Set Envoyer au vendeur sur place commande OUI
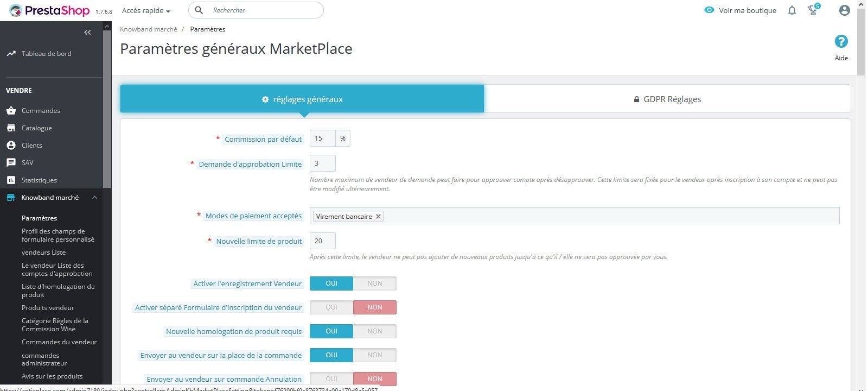Screen dimensions: 868x391 [331, 355]
